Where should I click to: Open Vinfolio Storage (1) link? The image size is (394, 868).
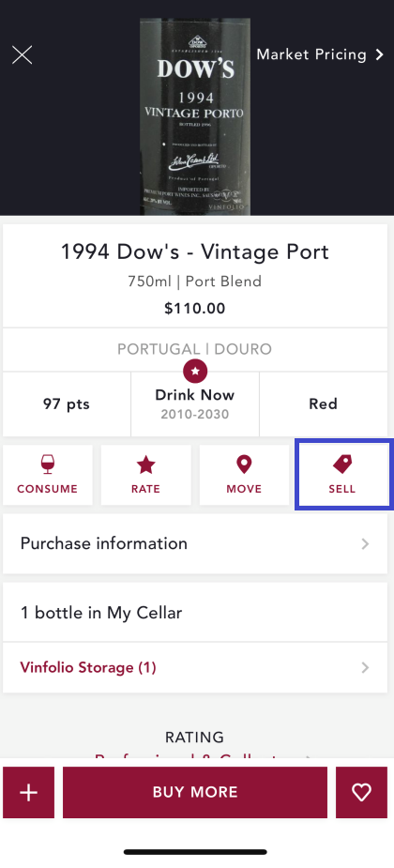click(x=88, y=667)
